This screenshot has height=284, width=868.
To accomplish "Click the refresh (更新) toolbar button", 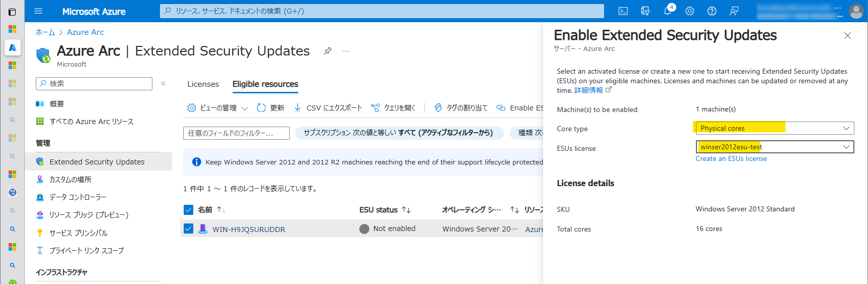I will tap(270, 108).
